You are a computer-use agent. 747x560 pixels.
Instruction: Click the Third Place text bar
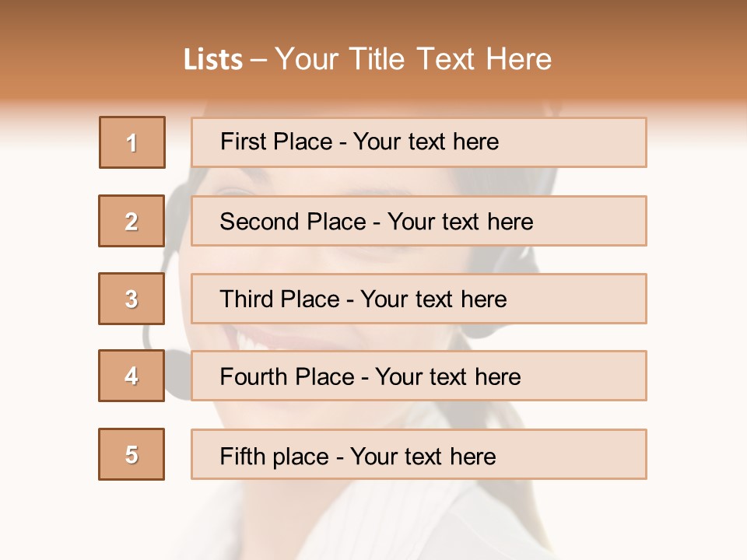[419, 299]
